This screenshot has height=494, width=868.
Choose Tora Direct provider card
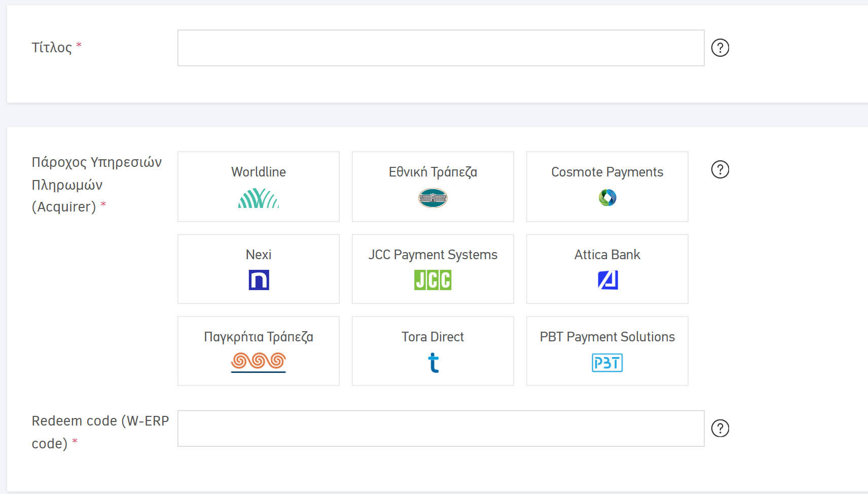(x=433, y=351)
